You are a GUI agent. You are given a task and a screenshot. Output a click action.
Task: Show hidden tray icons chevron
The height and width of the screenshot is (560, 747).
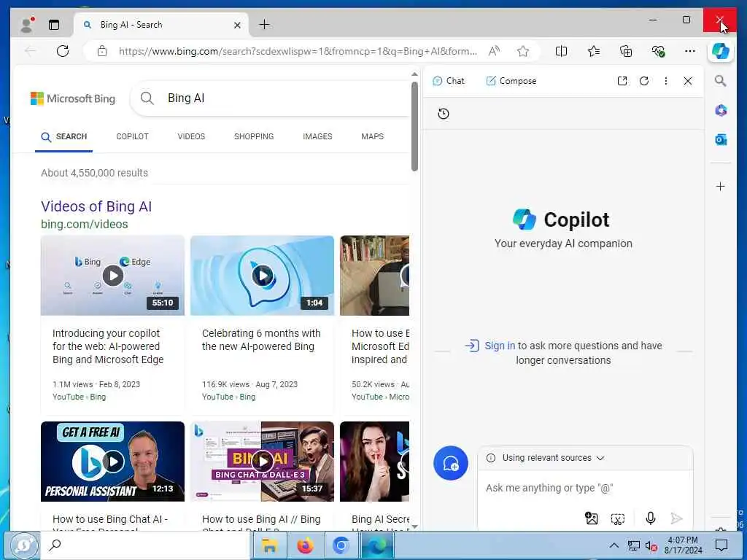pos(614,545)
